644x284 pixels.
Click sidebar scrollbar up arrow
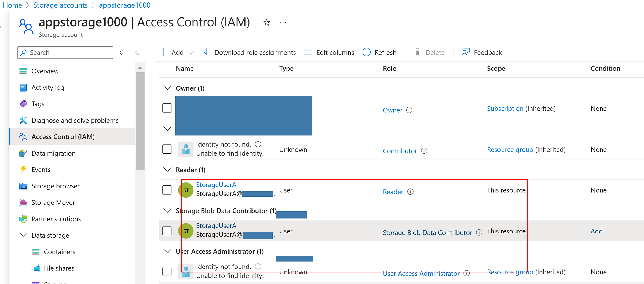click(x=140, y=67)
